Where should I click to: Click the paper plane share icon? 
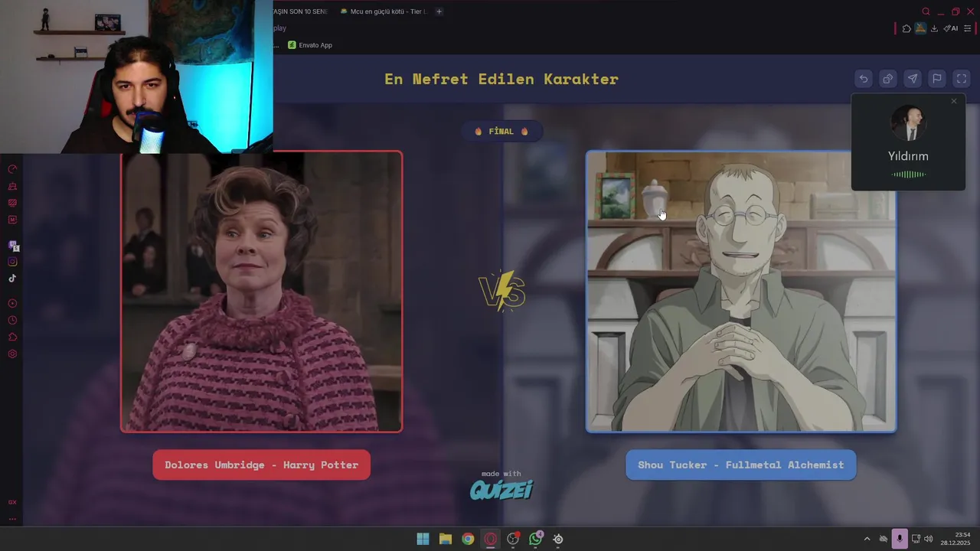(913, 79)
